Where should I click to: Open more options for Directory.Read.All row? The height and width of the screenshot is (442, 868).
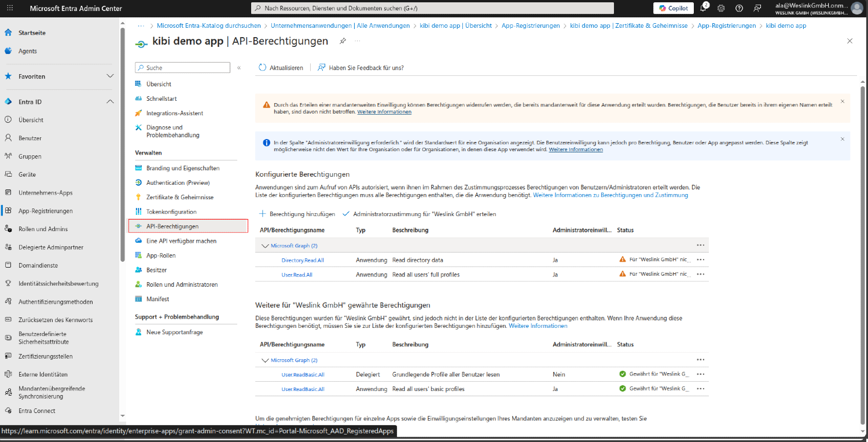pos(701,260)
